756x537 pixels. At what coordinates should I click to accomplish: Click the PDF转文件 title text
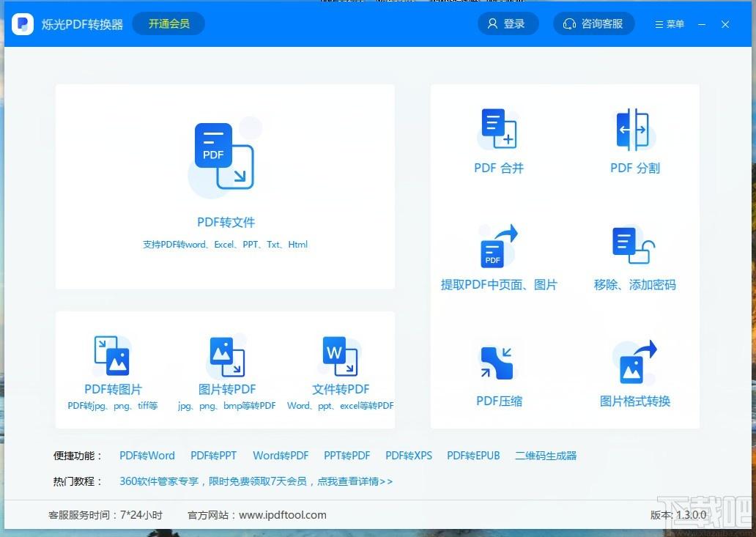(x=226, y=222)
